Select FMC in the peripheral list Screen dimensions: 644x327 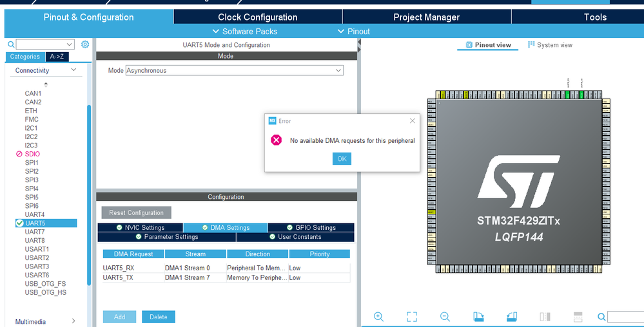32,119
